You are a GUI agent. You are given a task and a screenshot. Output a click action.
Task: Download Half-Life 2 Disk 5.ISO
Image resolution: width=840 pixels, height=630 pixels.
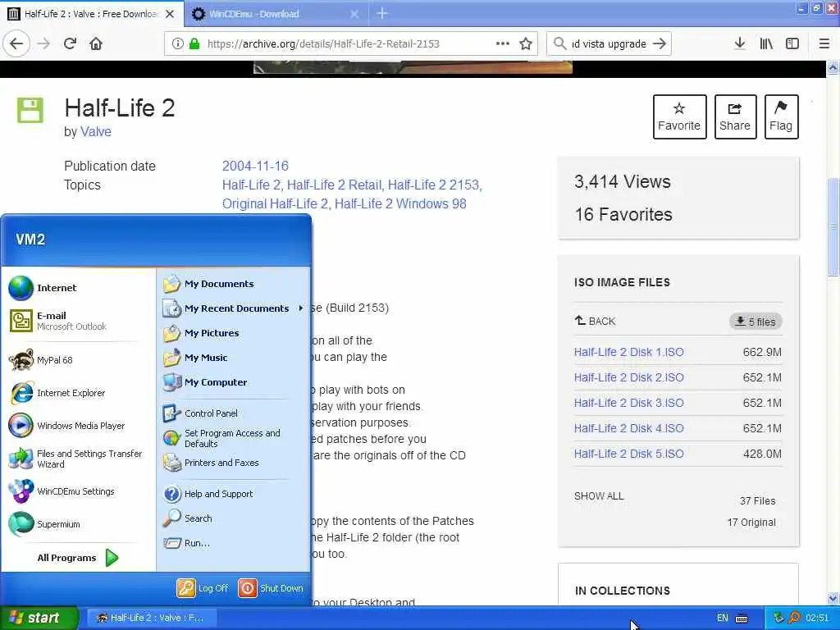point(628,454)
